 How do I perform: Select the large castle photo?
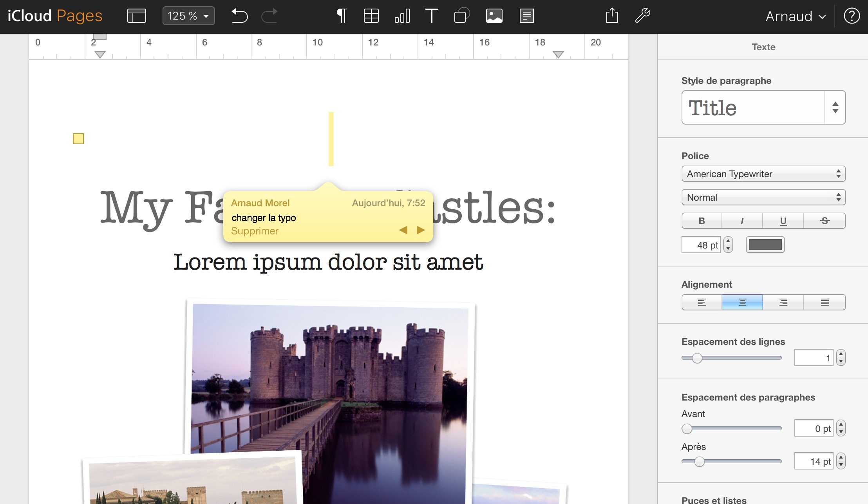330,392
